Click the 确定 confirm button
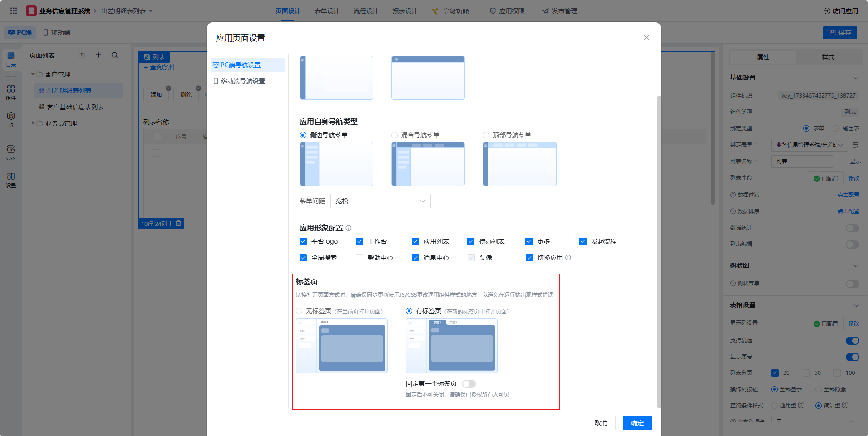Viewport: 868px width, 436px height. tap(637, 423)
